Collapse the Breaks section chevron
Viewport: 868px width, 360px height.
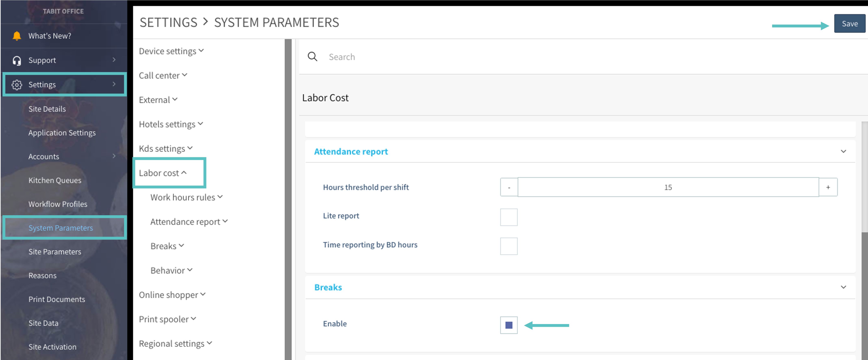(x=843, y=287)
